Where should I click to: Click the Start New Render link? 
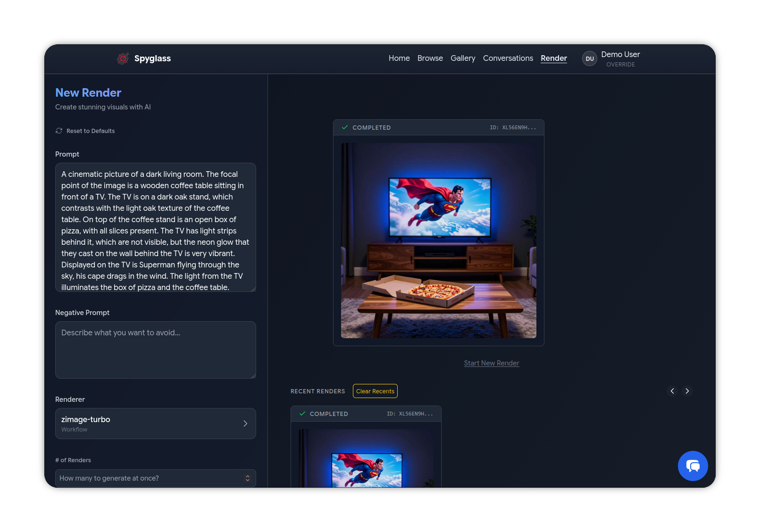[491, 363]
